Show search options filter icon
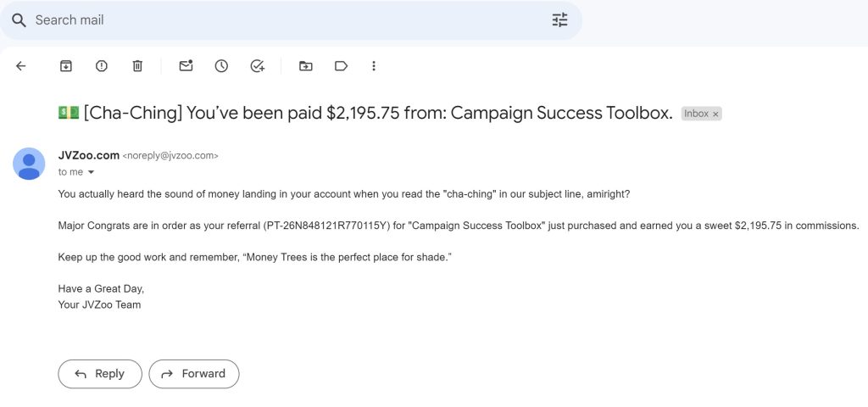The width and height of the screenshot is (868, 407). click(559, 20)
